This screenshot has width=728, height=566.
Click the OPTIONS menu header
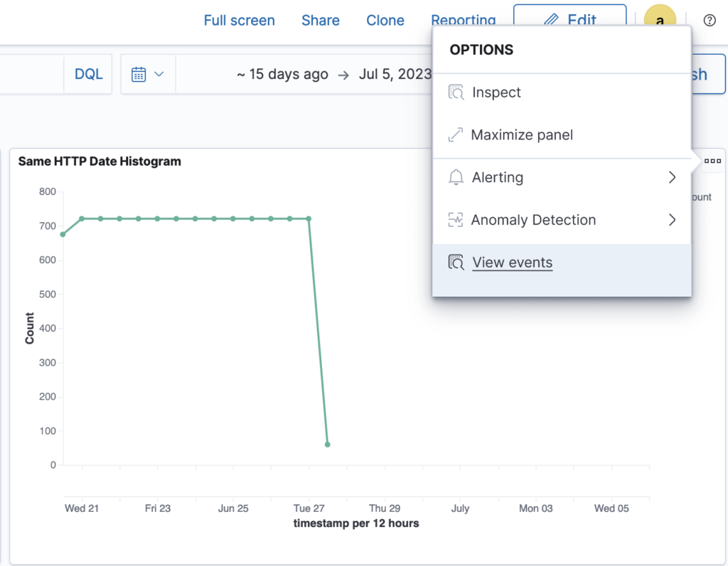[481, 50]
